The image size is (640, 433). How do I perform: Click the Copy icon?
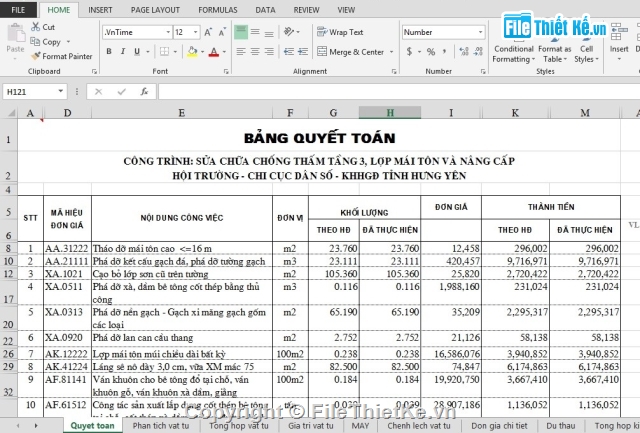tap(35, 42)
